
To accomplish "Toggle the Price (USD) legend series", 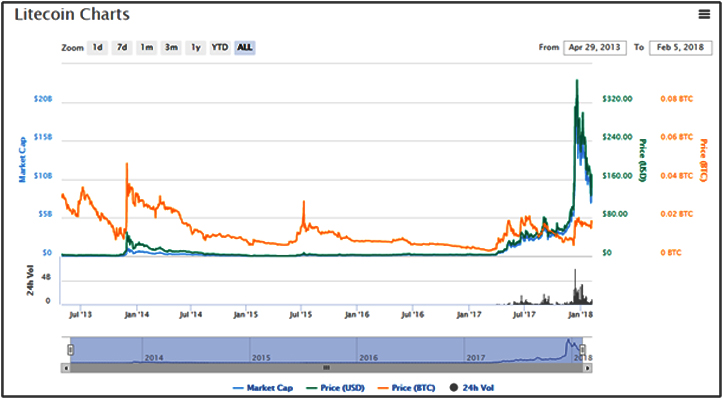I will coord(334,388).
